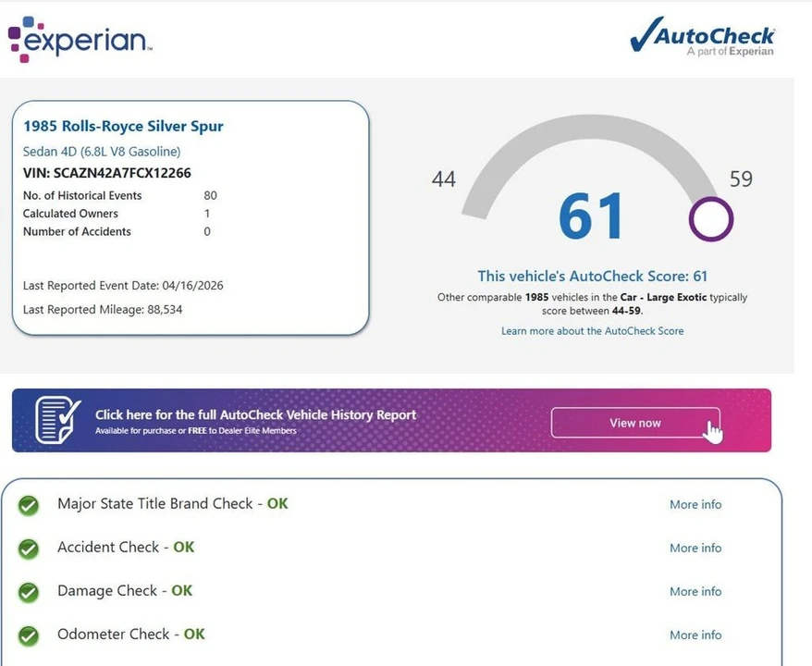Click the Odometer Check - OK label
The width and height of the screenshot is (812, 666).
[131, 634]
